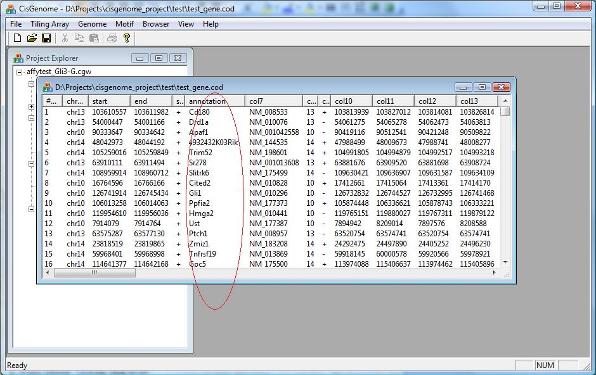Click the Help question mark toolbar icon

127,38
